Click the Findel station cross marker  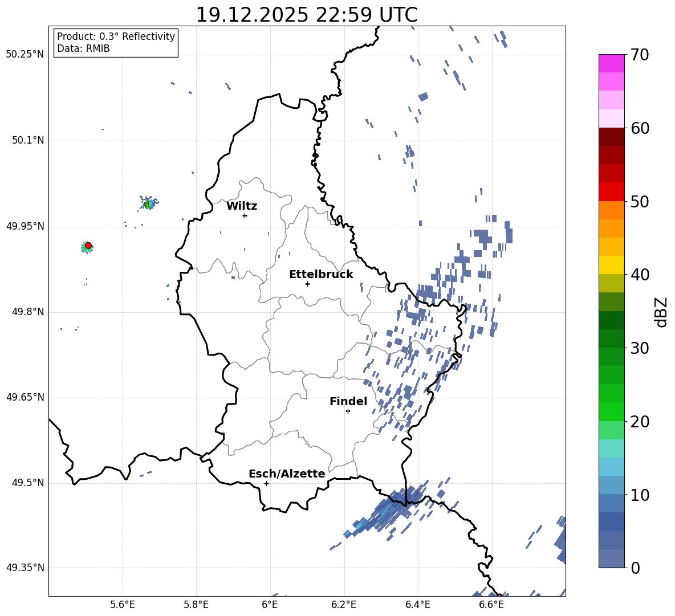point(348,411)
